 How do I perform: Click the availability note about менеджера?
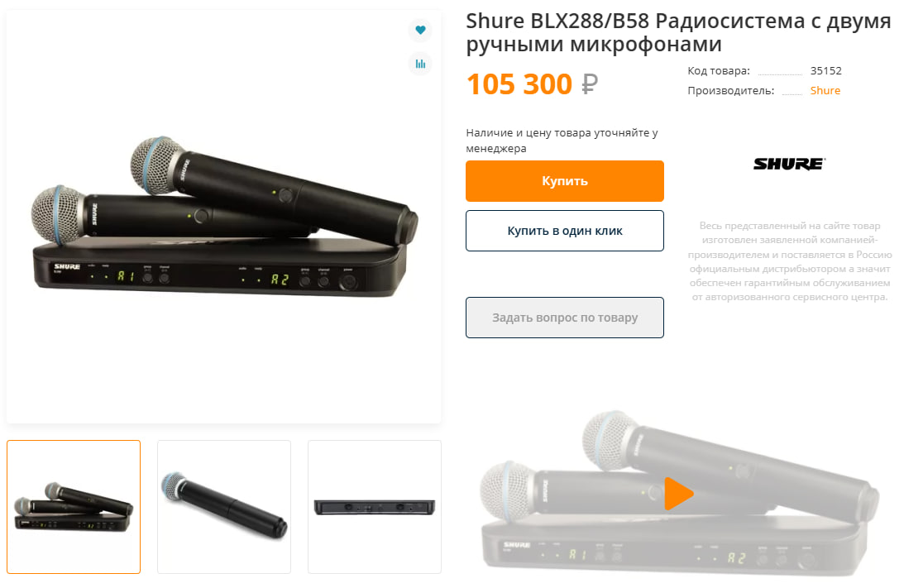point(562,140)
